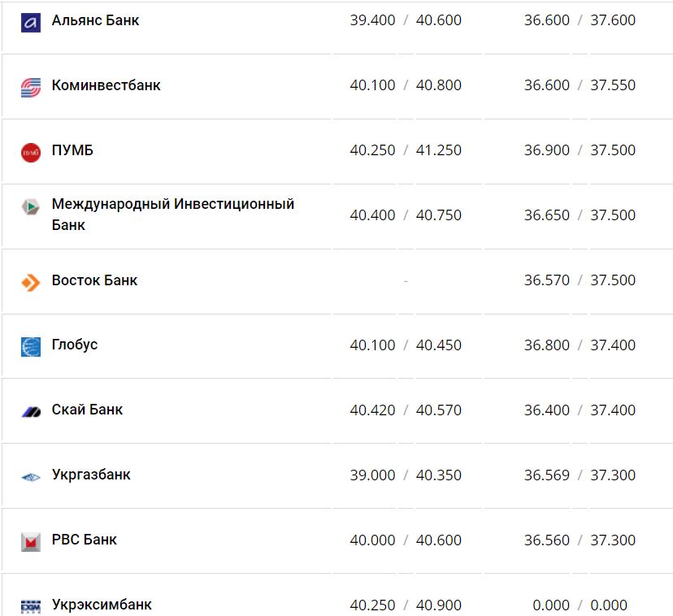Open Международный Инвестиционный Банк link
The image size is (673, 616).
tap(172, 205)
